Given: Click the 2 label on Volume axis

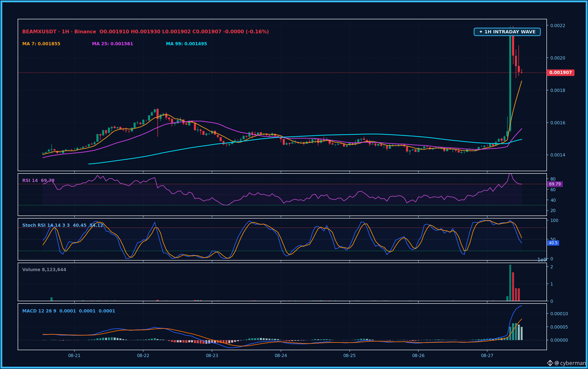Looking at the screenshot, I should (552, 267).
